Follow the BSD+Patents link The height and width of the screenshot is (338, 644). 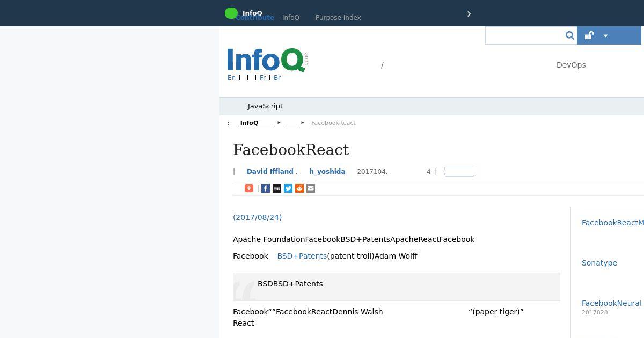302,256
